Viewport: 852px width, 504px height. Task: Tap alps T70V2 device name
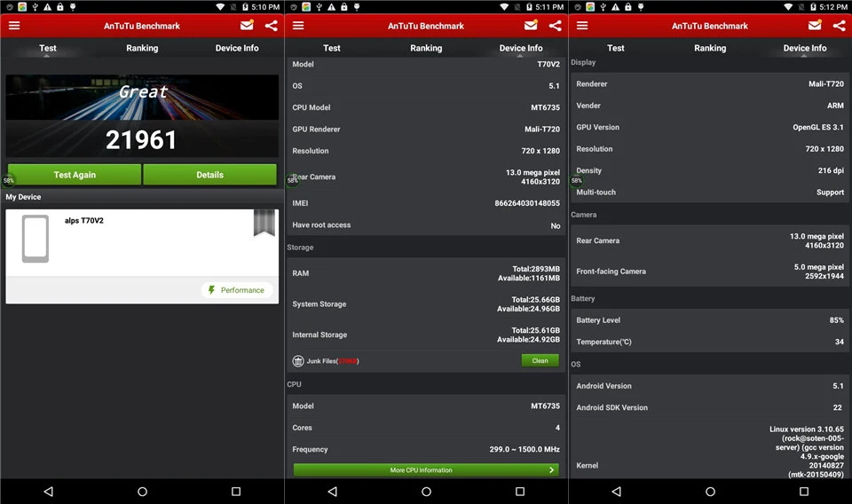(83, 220)
